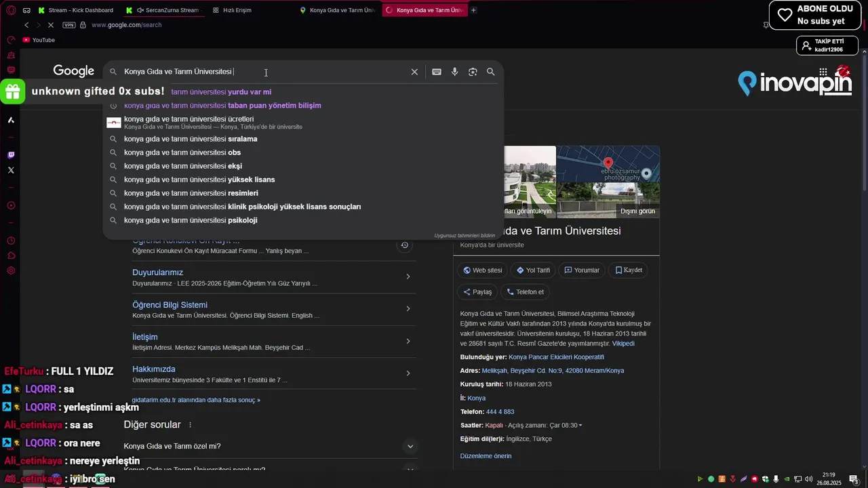The width and height of the screenshot is (868, 488).
Task: Open Yorumlar reviews button
Action: pos(582,270)
